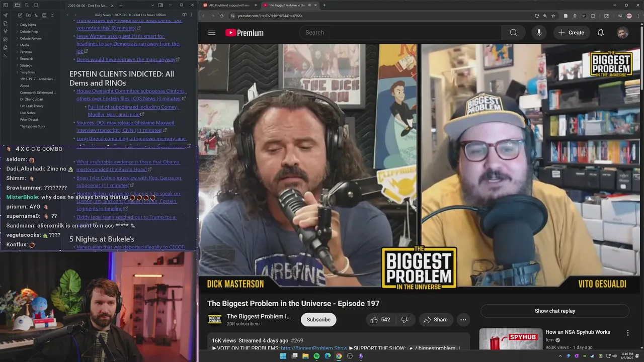Screen dimensions: 644x362
Task: Select the 2025-08-06 Diet Fox News tab
Action: tap(88, 6)
